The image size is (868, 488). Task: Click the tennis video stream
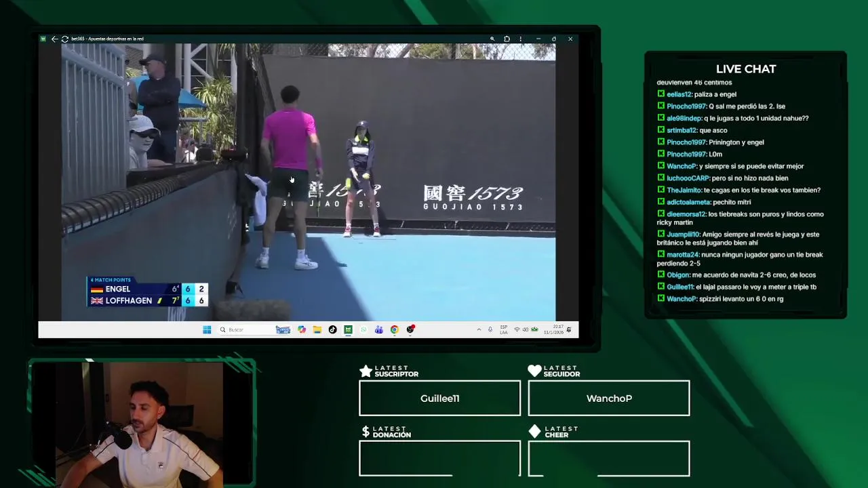pyautogui.click(x=309, y=182)
